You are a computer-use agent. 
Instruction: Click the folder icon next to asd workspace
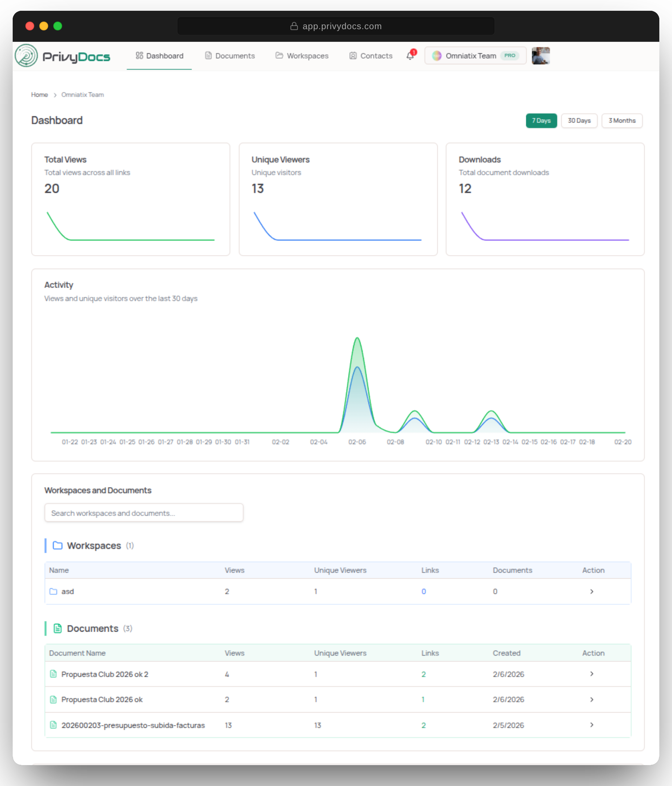pyautogui.click(x=53, y=591)
